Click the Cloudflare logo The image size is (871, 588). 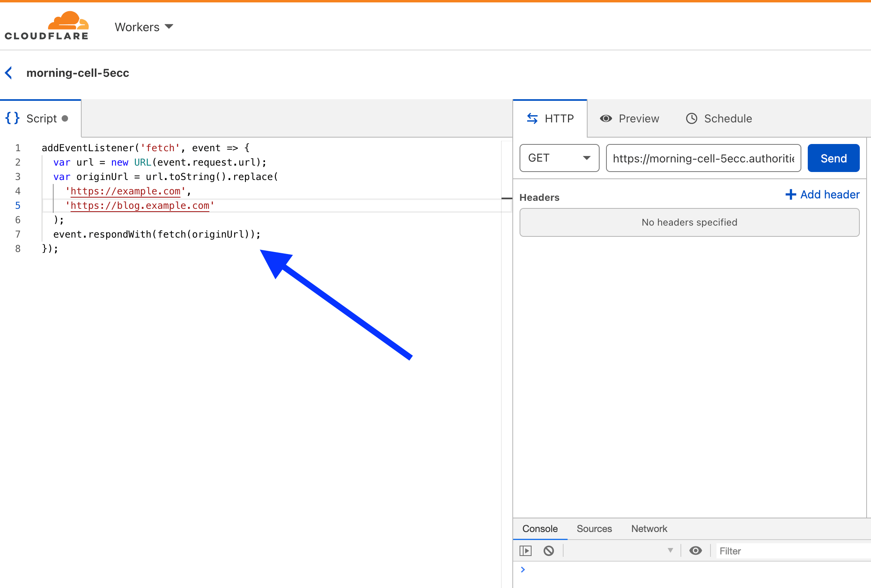pos(46,25)
